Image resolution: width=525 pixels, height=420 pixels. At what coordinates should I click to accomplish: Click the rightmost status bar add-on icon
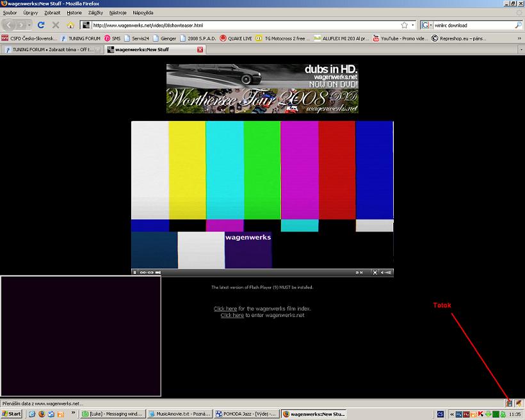click(519, 403)
